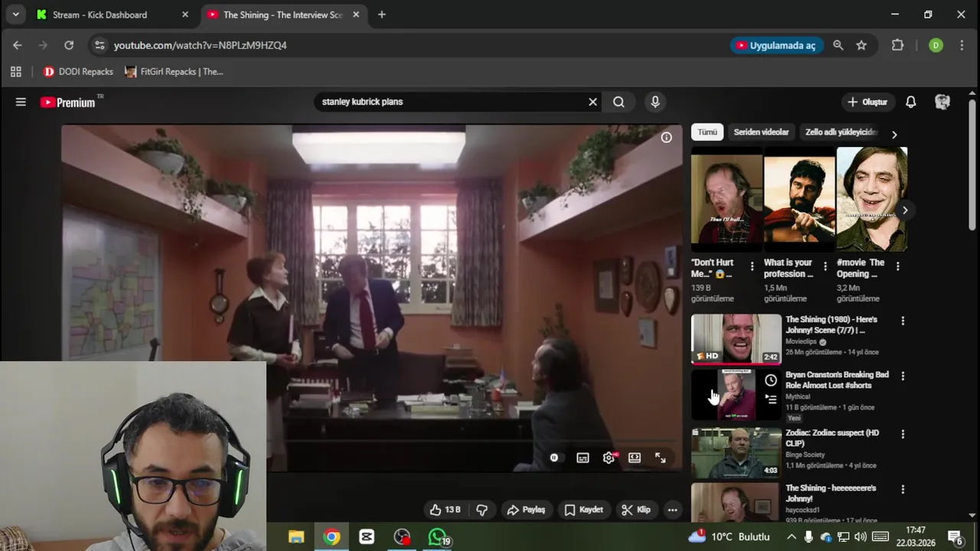Share the video with Paylaş
Viewport: 980px width, 551px height.
coord(526,510)
